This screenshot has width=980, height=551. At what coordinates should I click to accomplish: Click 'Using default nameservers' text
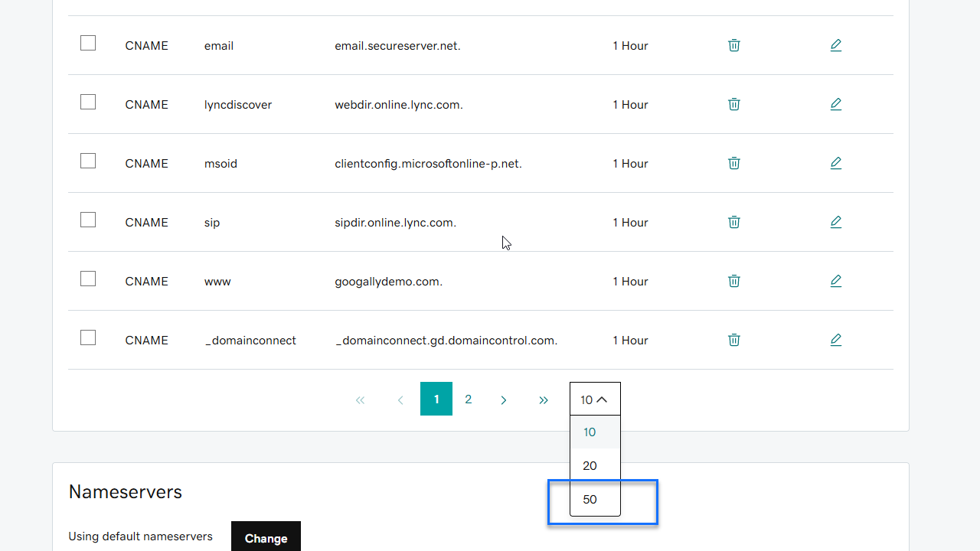pyautogui.click(x=141, y=536)
